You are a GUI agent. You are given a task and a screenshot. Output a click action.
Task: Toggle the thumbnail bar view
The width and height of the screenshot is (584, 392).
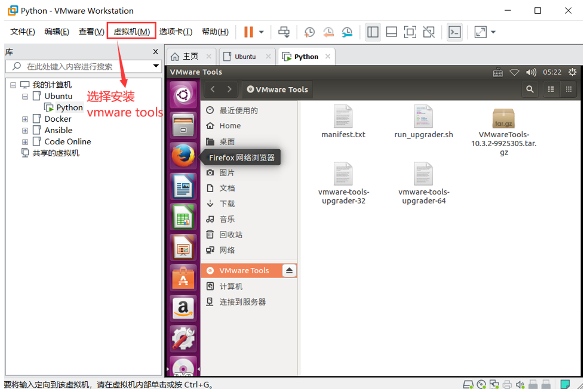click(x=392, y=32)
